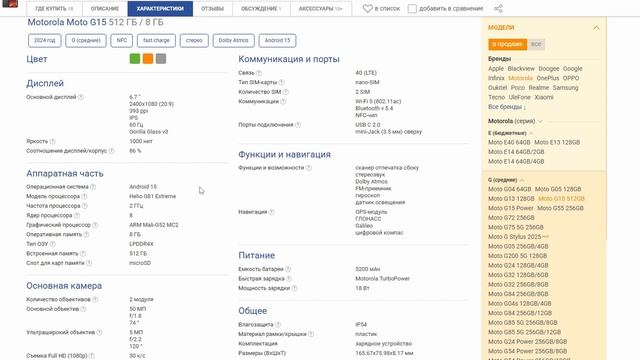This screenshot has height=360, width=640.
Task: Open help icon next to 'Оперативная память'
Action: (86, 234)
